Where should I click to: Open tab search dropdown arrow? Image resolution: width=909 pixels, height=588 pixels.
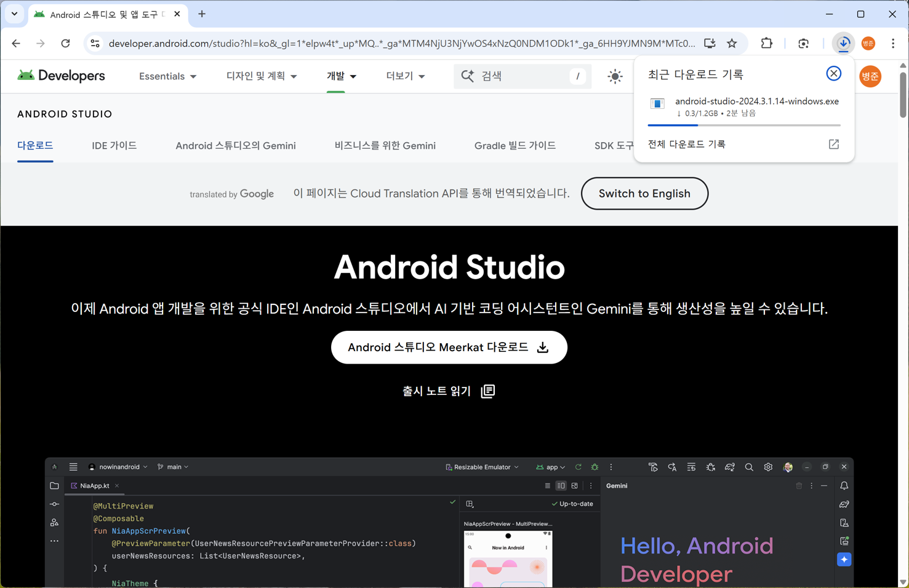tap(14, 14)
